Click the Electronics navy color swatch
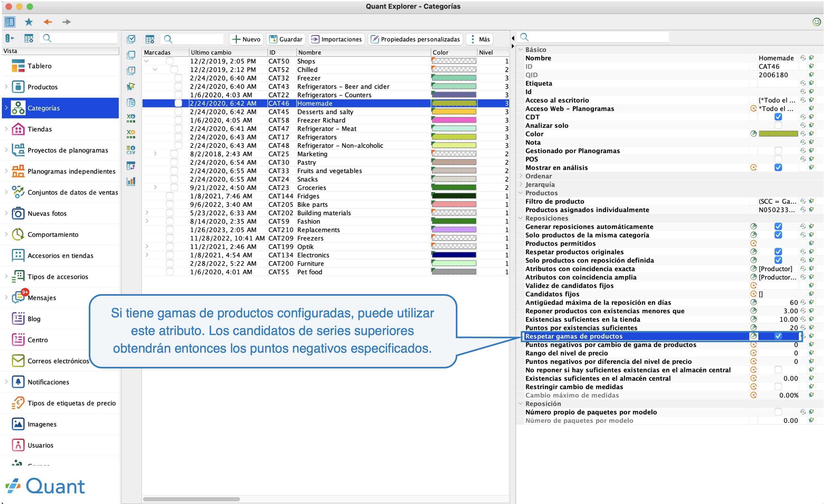Image resolution: width=825 pixels, height=504 pixels. coord(454,255)
